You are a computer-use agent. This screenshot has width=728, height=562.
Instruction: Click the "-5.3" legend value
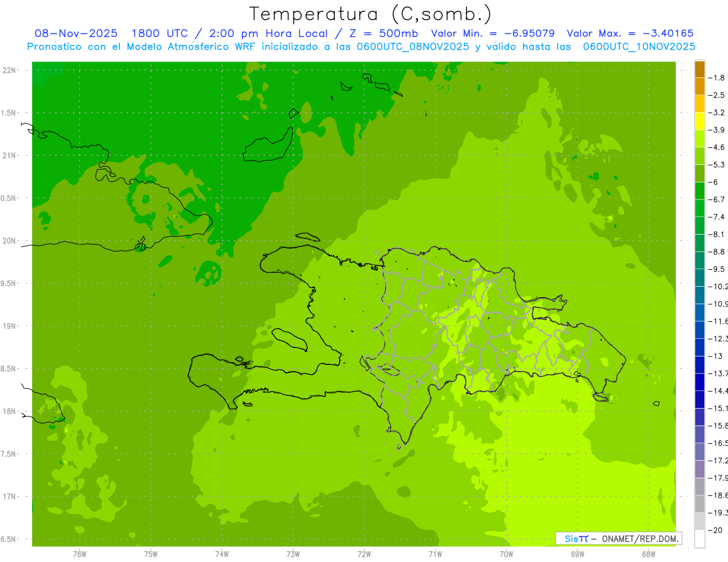coord(718,165)
